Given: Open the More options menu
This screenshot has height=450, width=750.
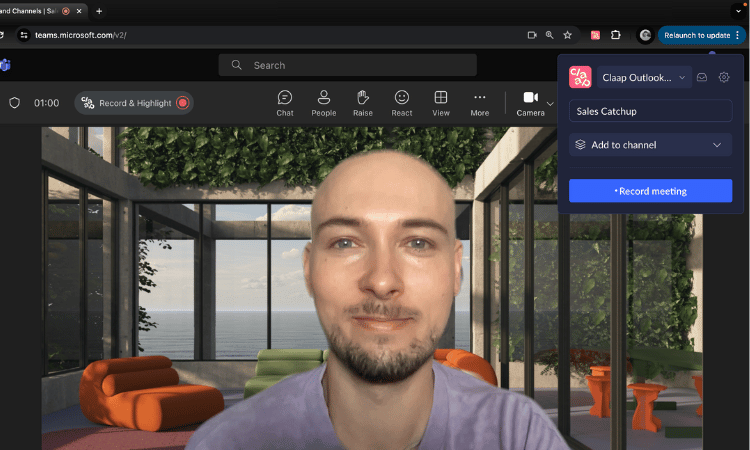Looking at the screenshot, I should [x=479, y=103].
